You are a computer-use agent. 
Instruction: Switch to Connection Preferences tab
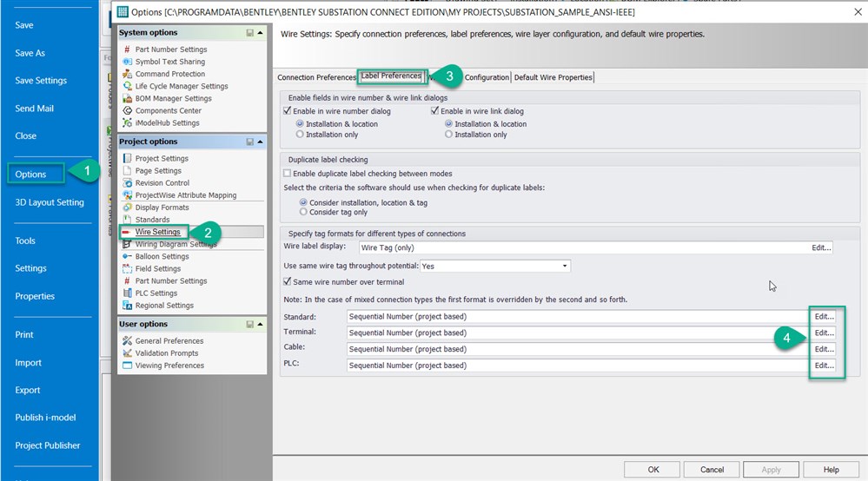[316, 77]
